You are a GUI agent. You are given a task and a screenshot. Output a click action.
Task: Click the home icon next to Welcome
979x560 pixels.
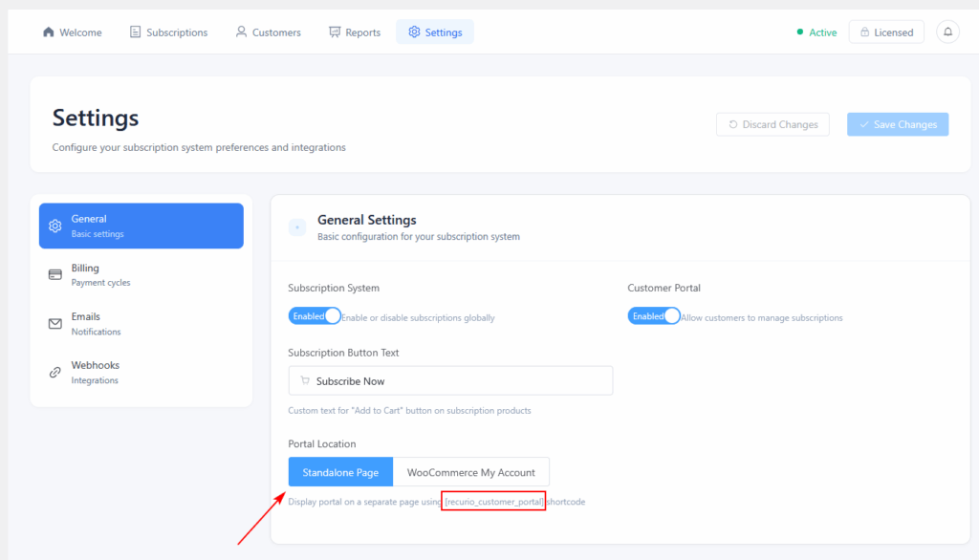[x=49, y=32]
